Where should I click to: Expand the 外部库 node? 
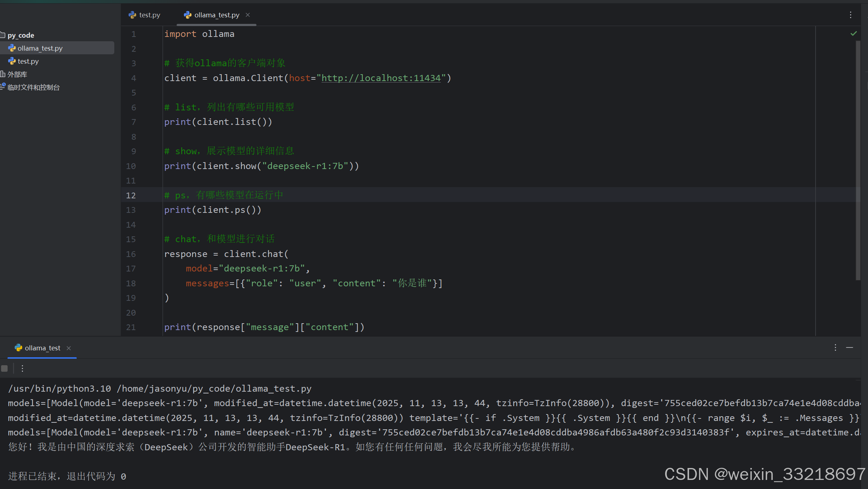point(17,74)
